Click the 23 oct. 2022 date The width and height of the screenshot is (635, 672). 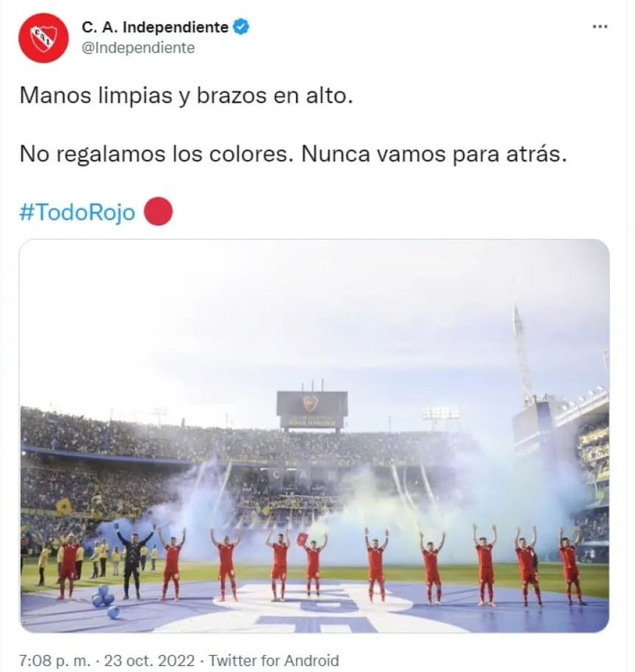(150, 660)
